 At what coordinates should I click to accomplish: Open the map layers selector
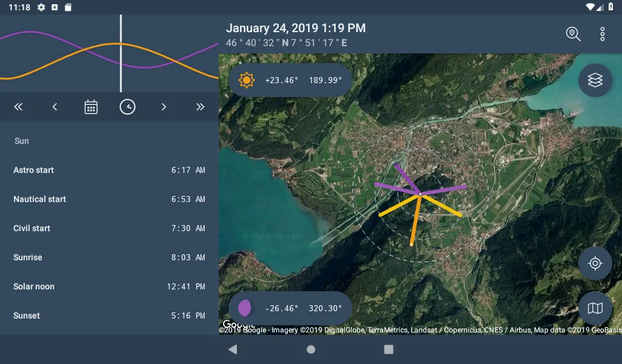point(595,80)
